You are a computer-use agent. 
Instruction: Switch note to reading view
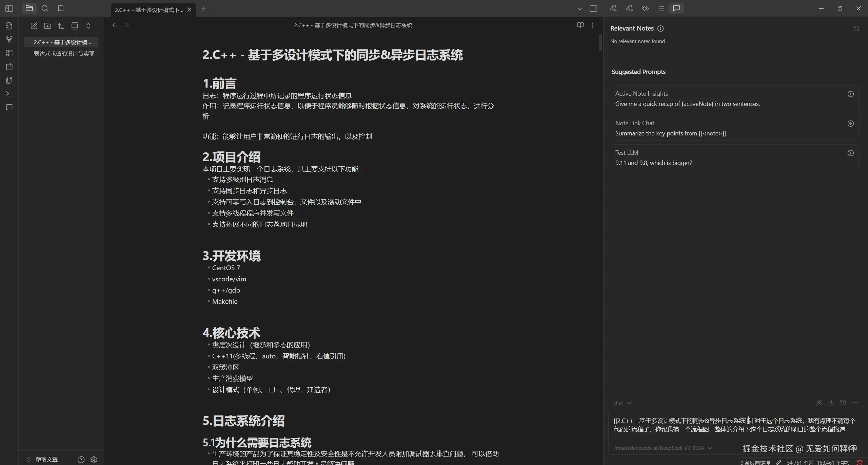pos(580,25)
